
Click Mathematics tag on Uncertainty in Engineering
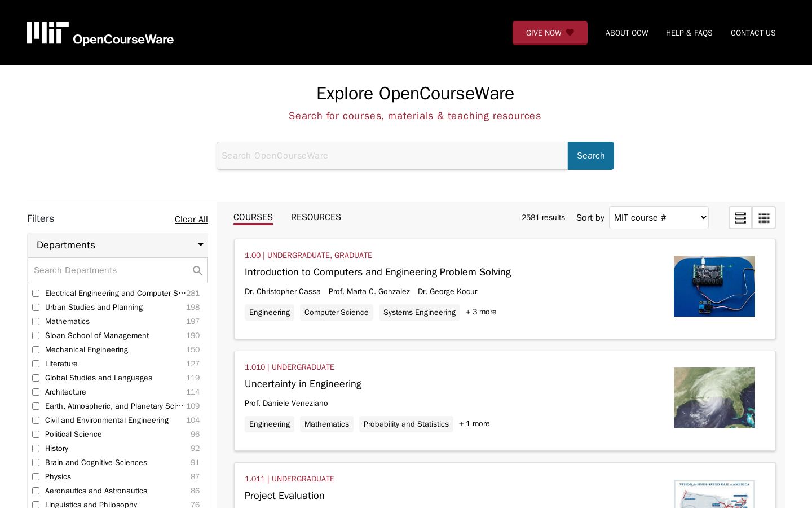(x=326, y=424)
